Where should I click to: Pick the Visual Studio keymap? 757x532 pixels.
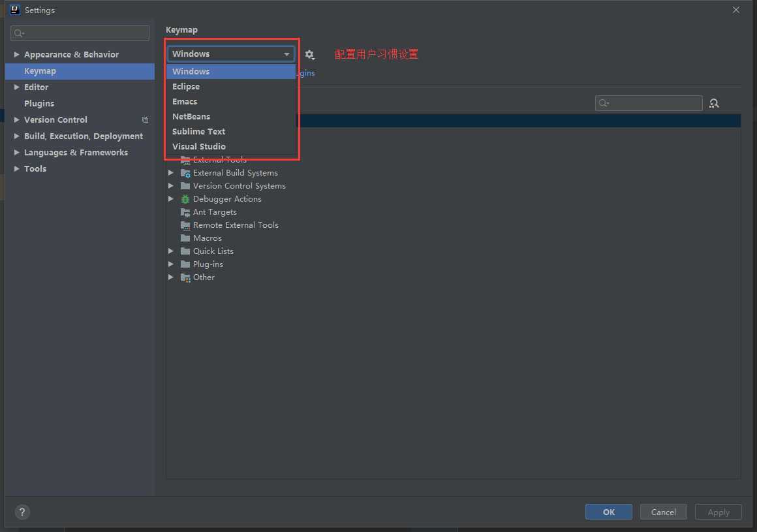coord(231,146)
